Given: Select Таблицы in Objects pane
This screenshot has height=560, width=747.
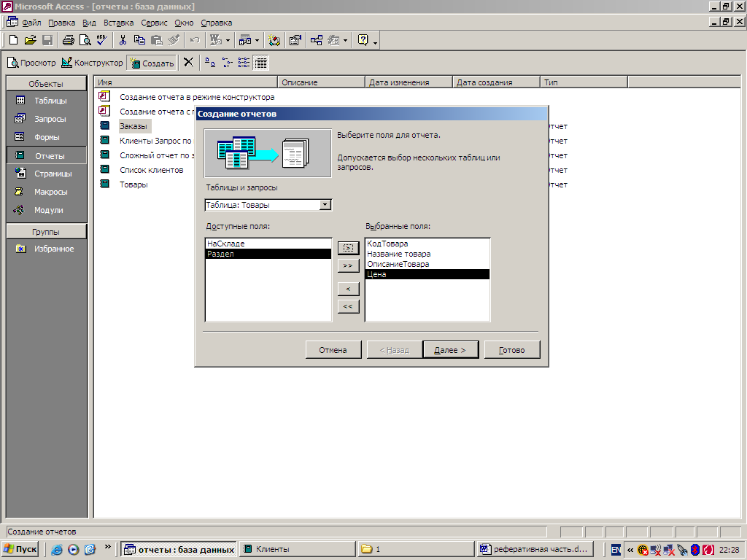Looking at the screenshot, I should point(47,101).
